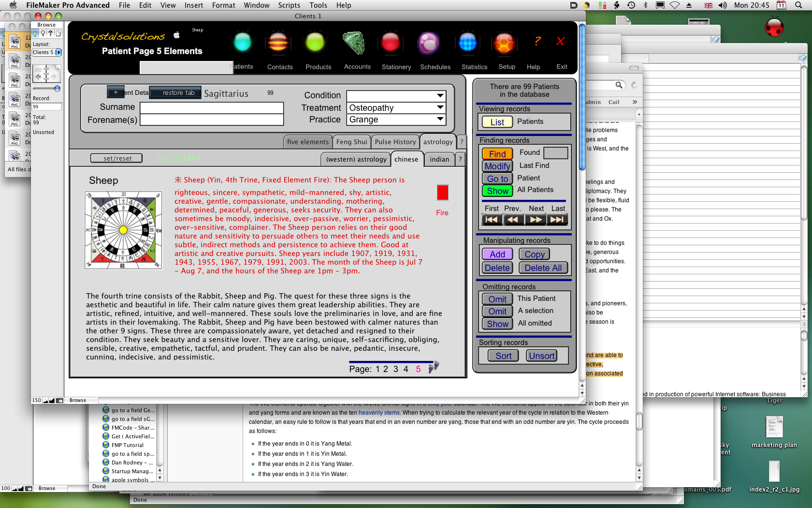Open Accounts via the green crystal icon
Viewport: 812px width, 508px height.
point(354,43)
